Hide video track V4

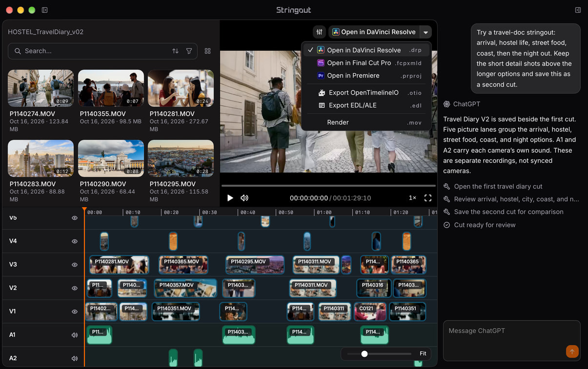(x=75, y=241)
